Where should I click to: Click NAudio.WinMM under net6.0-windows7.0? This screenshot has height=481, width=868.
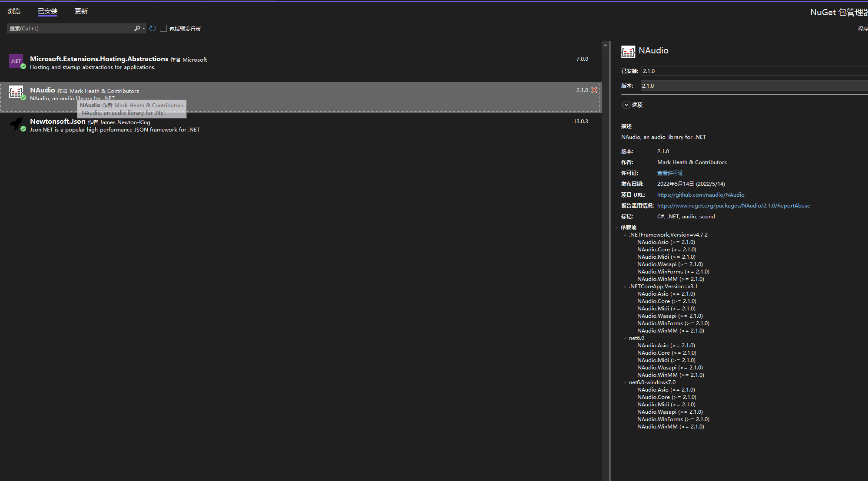click(x=671, y=427)
